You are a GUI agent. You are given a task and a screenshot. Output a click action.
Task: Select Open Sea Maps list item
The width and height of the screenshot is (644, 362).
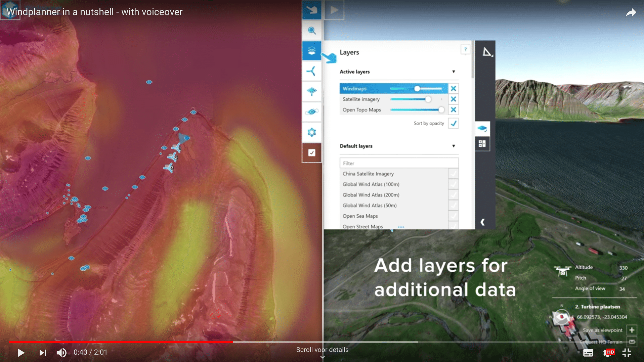pos(394,216)
